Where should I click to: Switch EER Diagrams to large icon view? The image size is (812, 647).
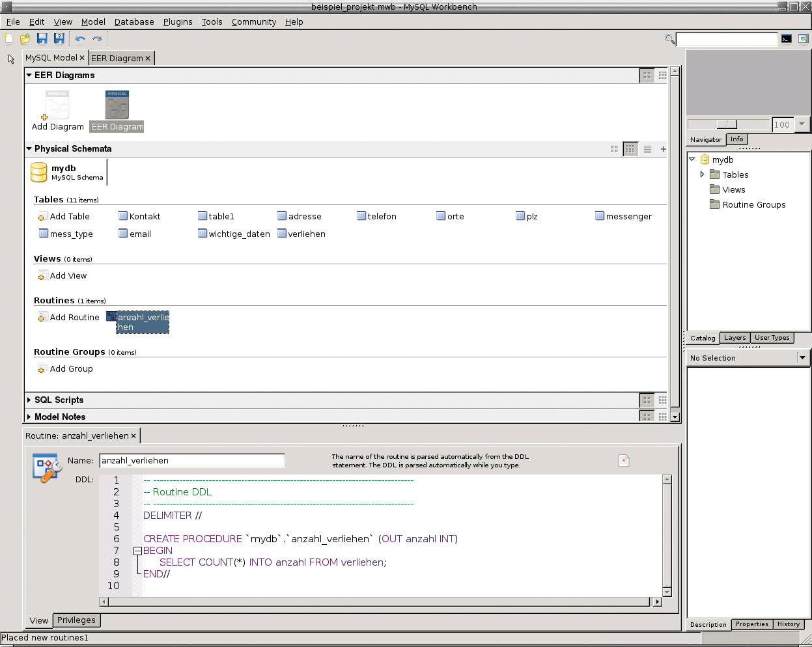(x=647, y=76)
